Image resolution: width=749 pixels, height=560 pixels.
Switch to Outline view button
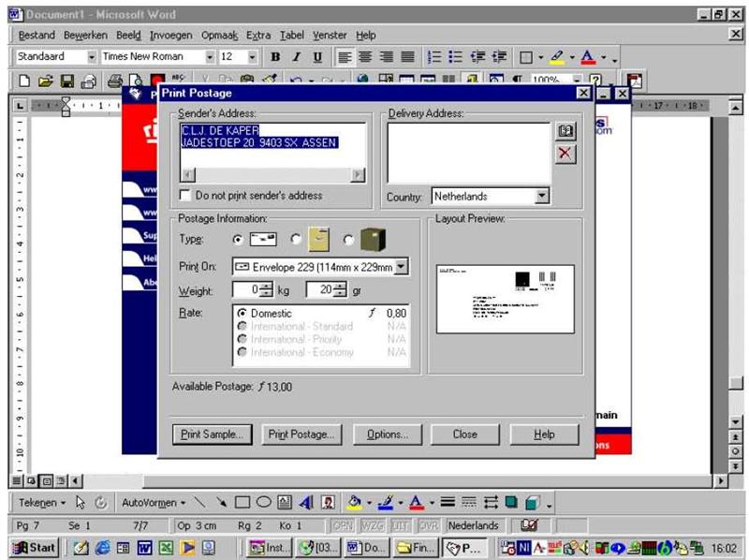[x=62, y=480]
